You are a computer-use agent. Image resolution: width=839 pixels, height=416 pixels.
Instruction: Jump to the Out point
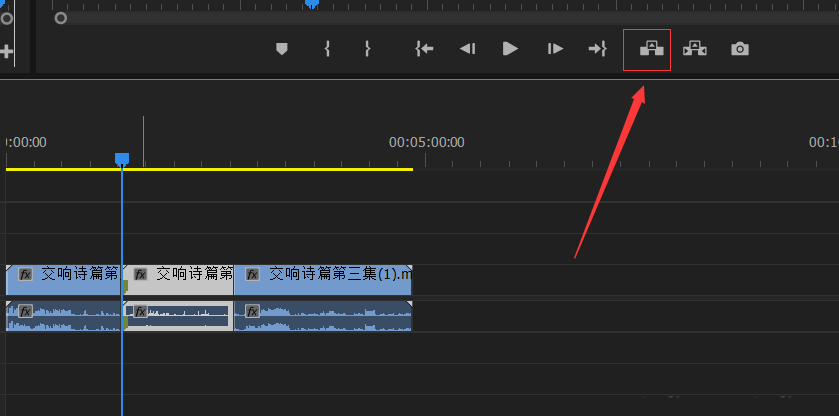pyautogui.click(x=597, y=49)
